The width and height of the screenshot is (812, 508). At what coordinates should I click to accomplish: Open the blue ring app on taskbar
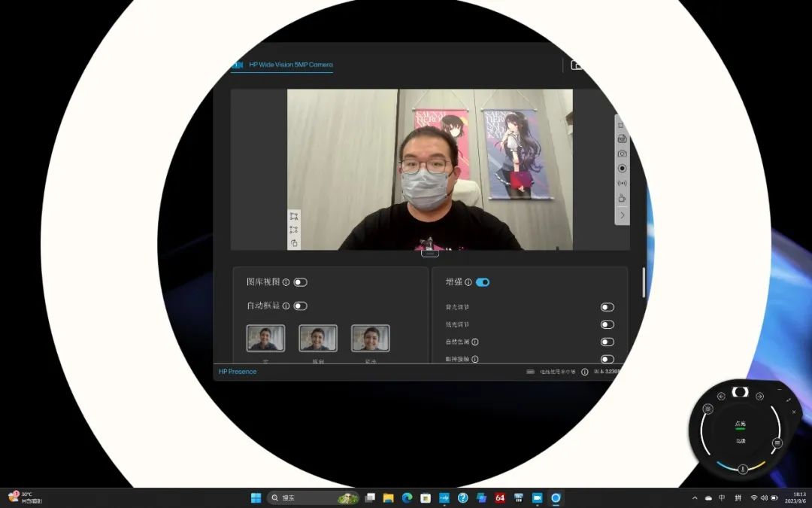[556, 497]
